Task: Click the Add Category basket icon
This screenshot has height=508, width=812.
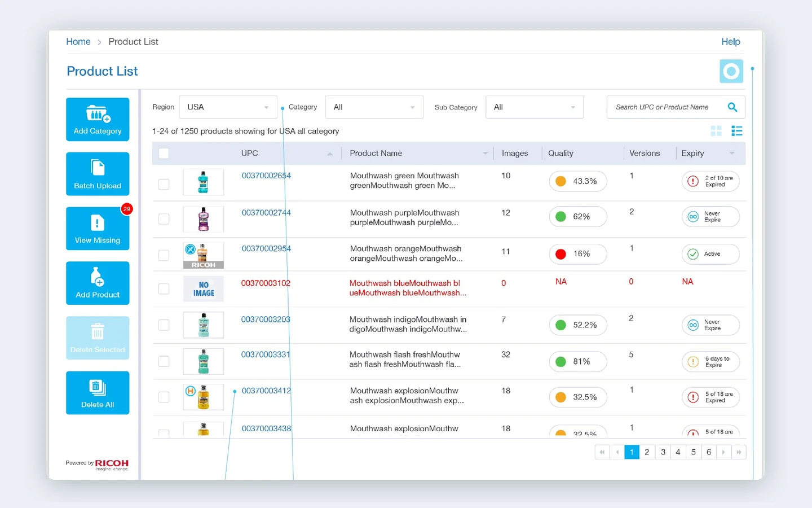Action: pos(98,113)
